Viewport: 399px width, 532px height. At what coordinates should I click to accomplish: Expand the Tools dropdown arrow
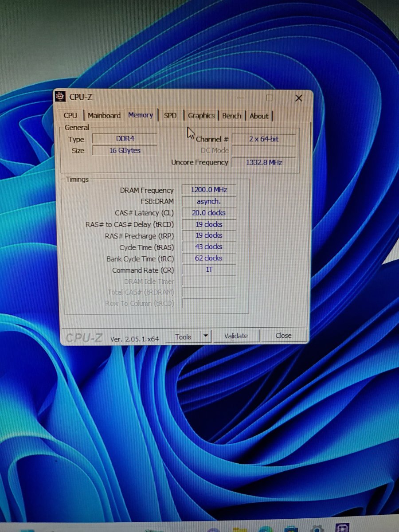tap(205, 336)
